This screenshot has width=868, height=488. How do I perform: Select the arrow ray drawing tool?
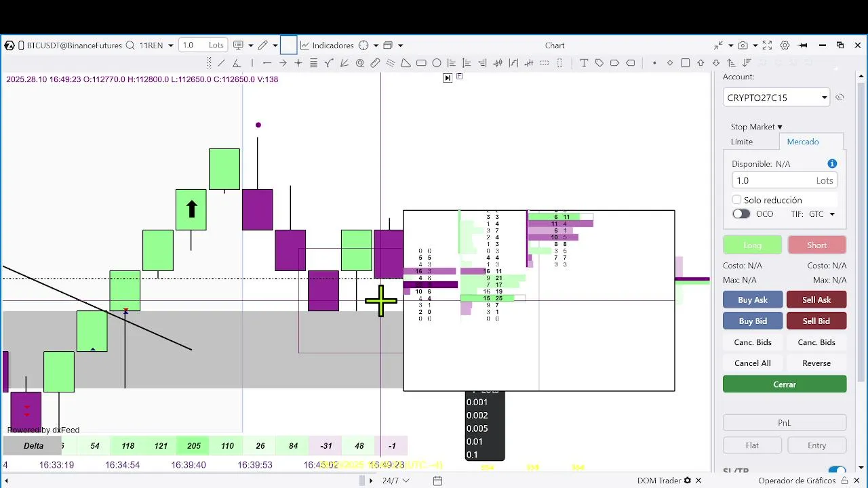[283, 63]
